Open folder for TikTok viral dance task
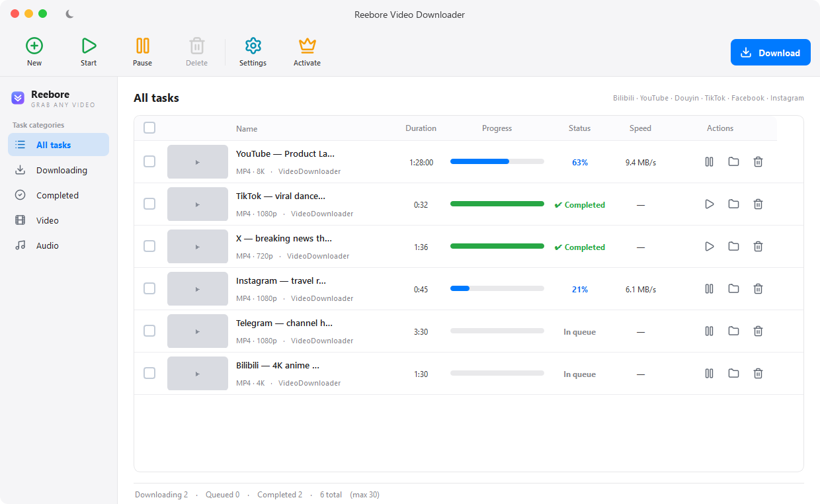Viewport: 820px width, 504px height. pyautogui.click(x=734, y=204)
